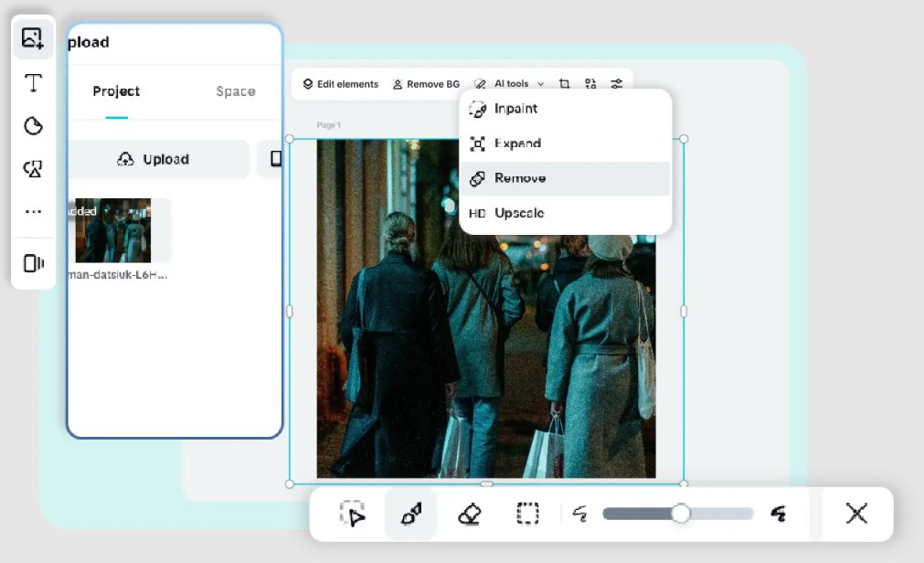The width and height of the screenshot is (924, 563).
Task: Click the Upload button
Action: point(154,159)
